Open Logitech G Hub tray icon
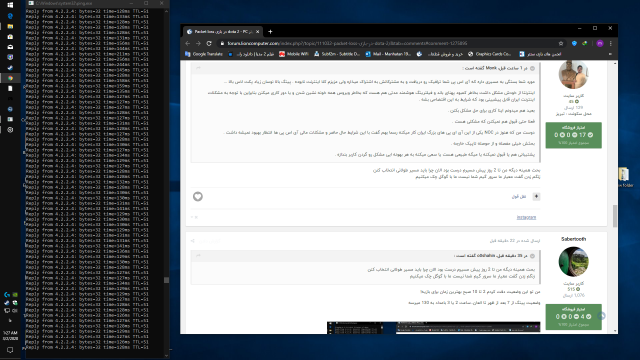640x360 pixels. 7,295
